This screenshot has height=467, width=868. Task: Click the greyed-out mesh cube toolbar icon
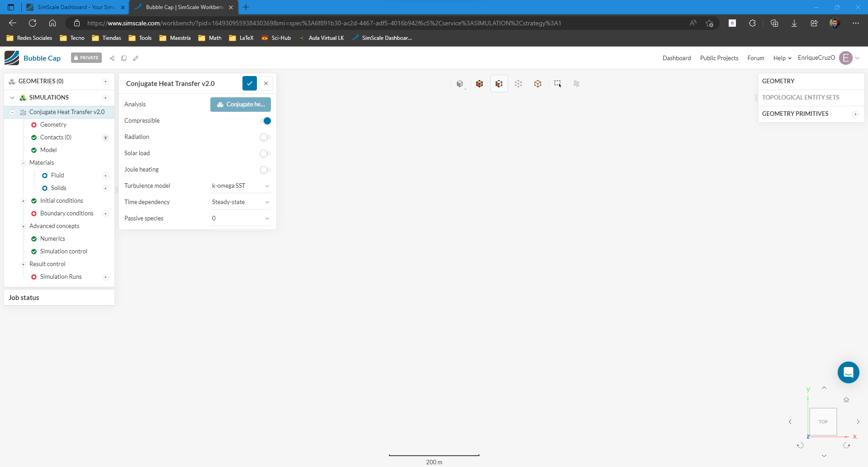576,84
